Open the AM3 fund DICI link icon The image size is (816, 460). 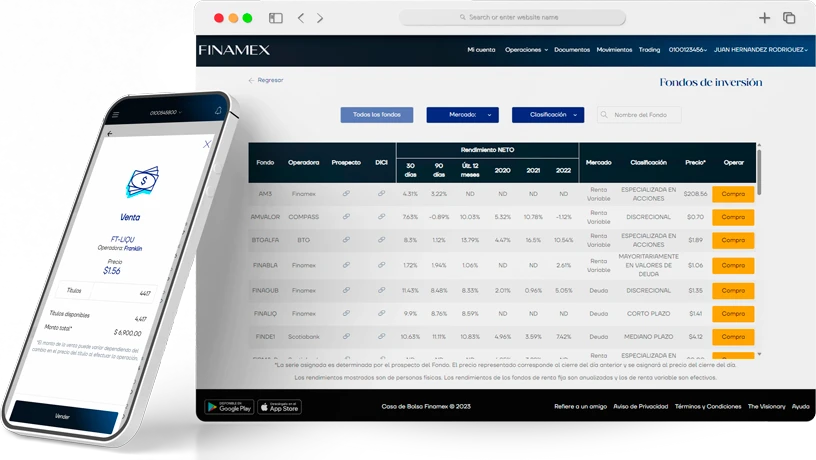(381, 194)
